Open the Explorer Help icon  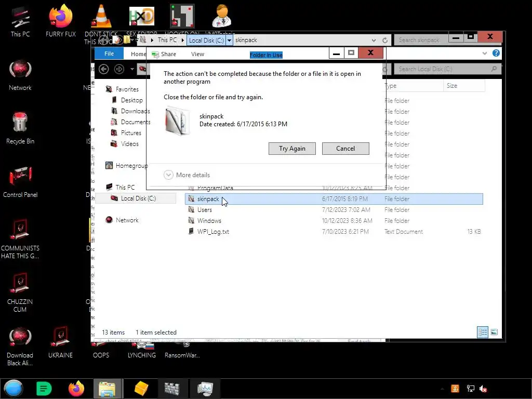coord(496,54)
